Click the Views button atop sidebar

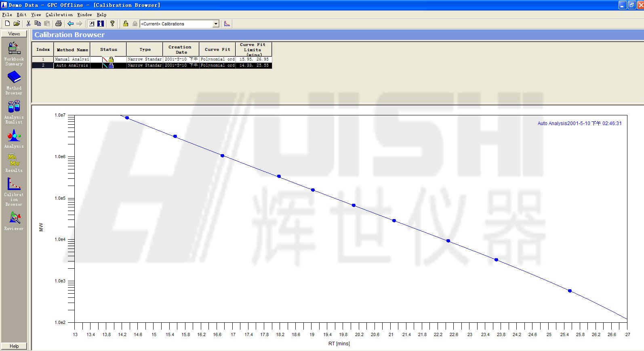14,34
